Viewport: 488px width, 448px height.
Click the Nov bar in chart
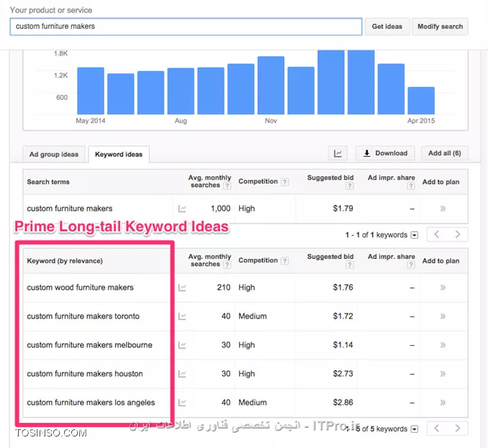(271, 86)
